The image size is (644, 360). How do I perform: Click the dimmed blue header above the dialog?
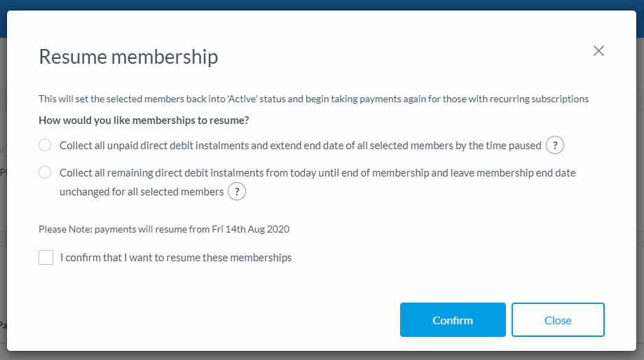[x=322, y=5]
